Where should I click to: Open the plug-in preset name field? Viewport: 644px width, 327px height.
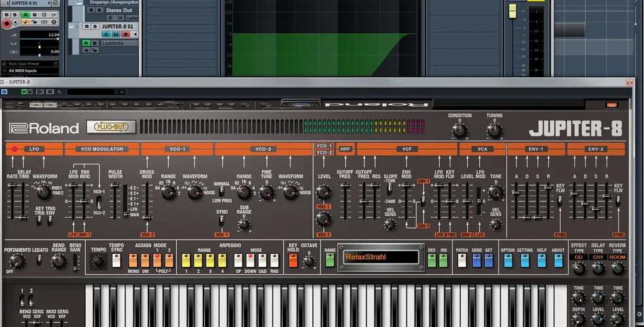pyautogui.click(x=92, y=92)
